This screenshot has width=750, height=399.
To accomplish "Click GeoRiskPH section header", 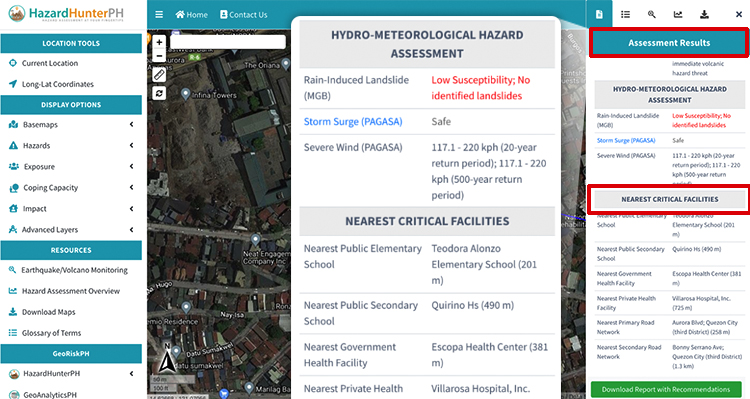I will [71, 354].
